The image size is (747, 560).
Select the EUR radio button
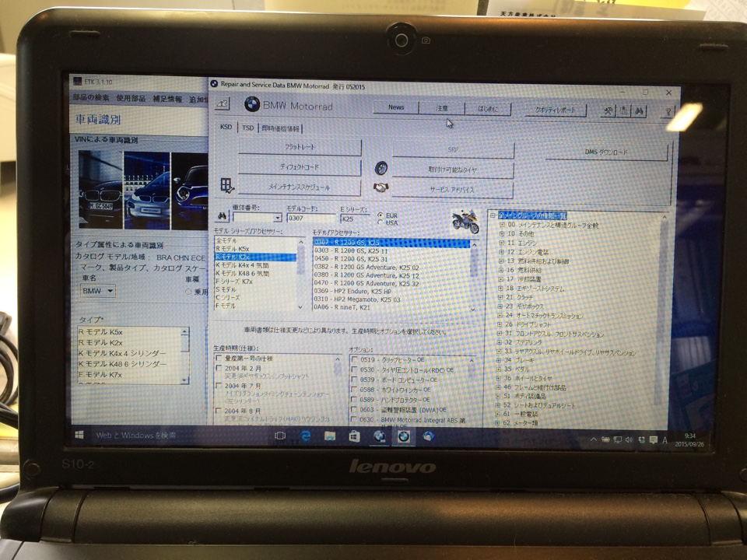(x=380, y=215)
